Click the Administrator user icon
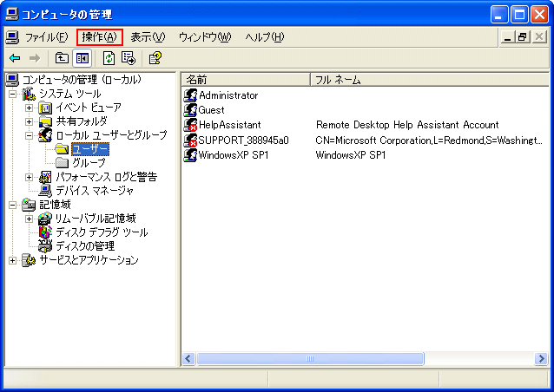Image resolution: width=554 pixels, height=392 pixels. [190, 95]
